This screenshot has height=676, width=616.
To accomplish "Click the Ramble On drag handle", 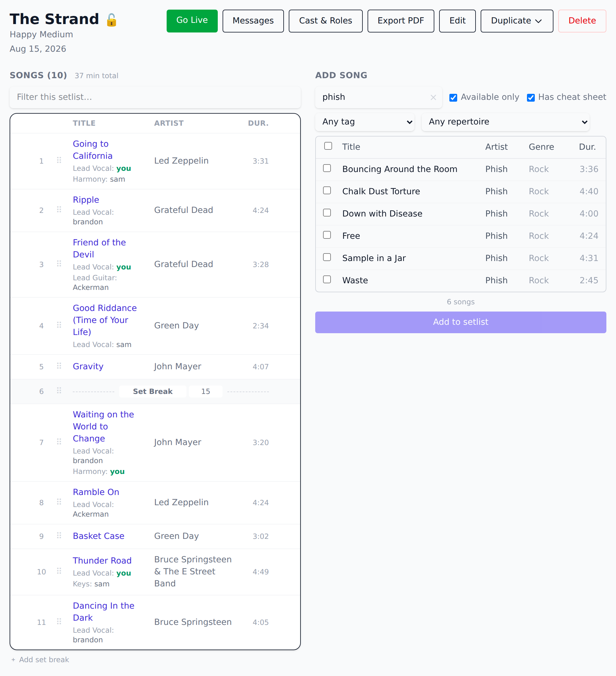I will tap(59, 502).
